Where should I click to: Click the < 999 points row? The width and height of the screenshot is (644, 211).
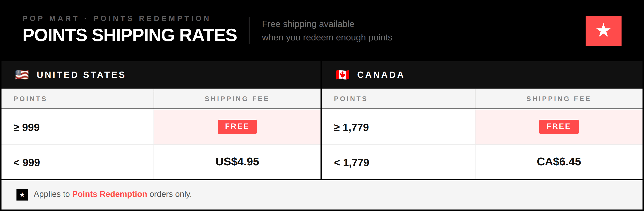click(161, 162)
